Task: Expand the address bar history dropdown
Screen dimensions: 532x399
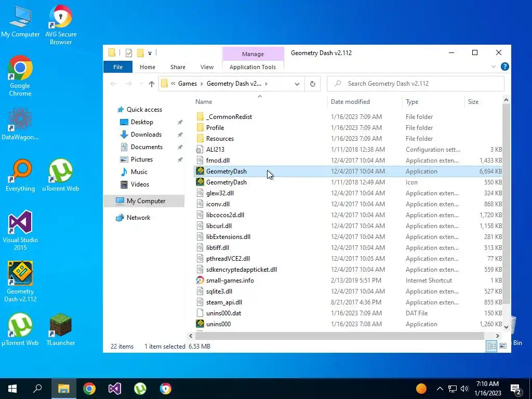Action: pos(297,84)
